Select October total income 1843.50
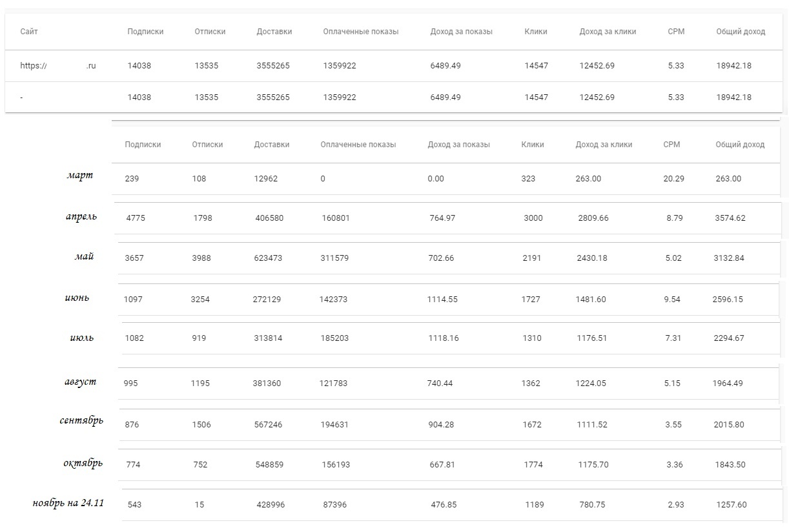The height and width of the screenshot is (532, 789). click(x=730, y=465)
